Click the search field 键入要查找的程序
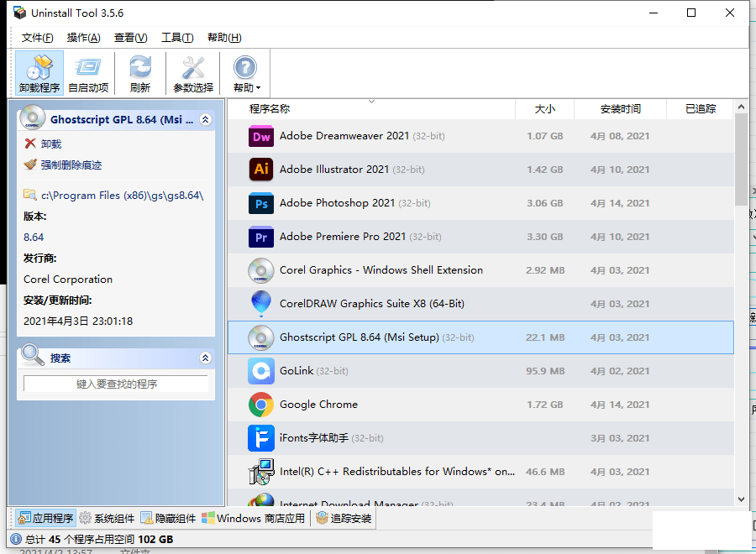Viewport: 756px width, 554px height. [x=116, y=384]
